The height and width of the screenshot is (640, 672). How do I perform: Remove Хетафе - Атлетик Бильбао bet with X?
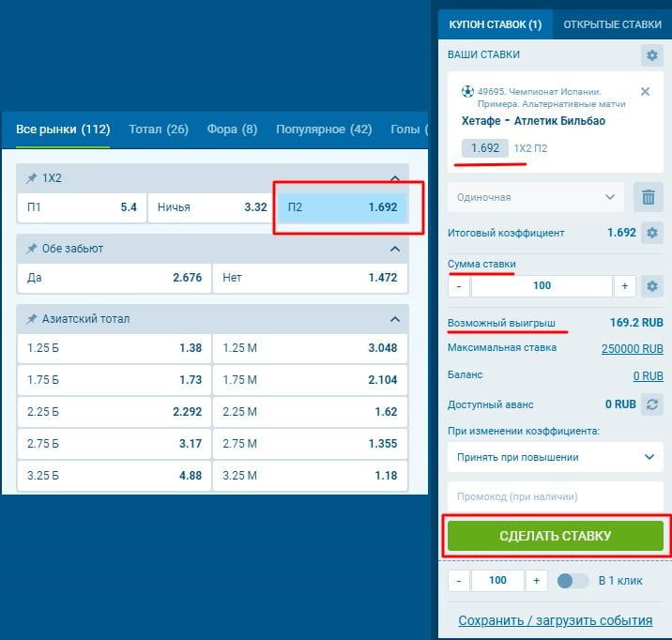pos(645,92)
